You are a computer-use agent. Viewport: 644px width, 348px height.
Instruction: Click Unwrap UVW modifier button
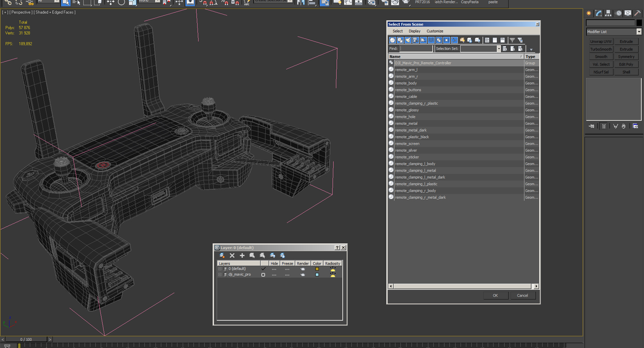tap(601, 42)
